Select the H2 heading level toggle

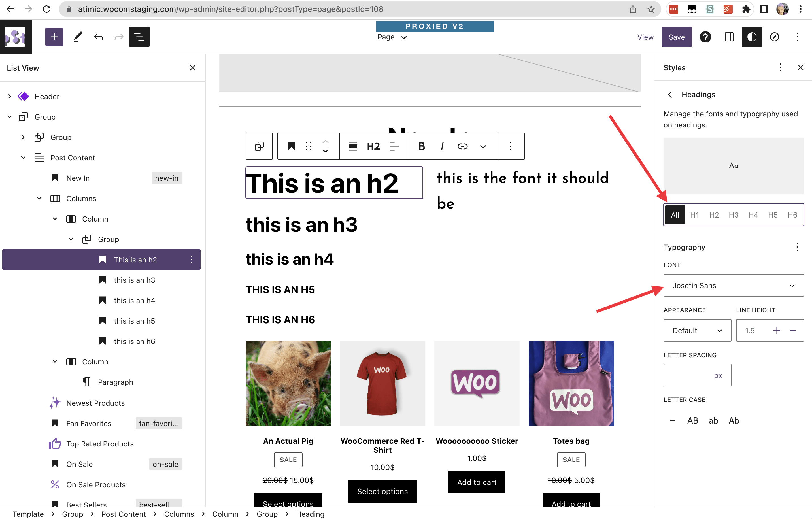click(713, 215)
